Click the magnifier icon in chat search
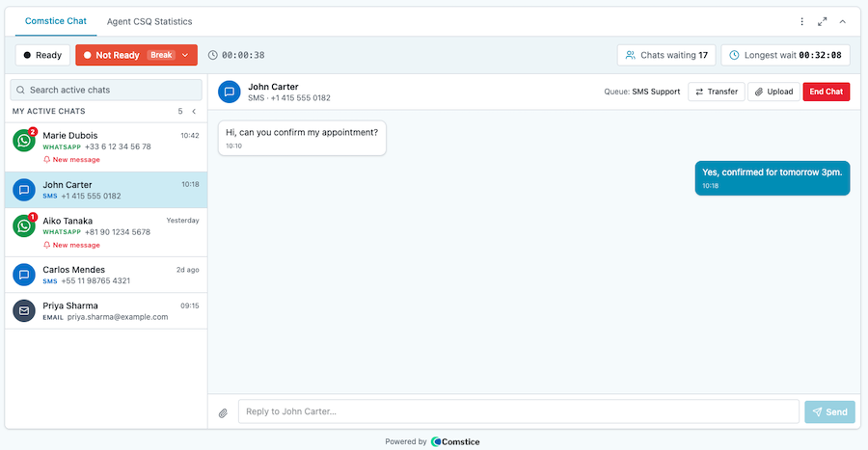 click(x=20, y=90)
